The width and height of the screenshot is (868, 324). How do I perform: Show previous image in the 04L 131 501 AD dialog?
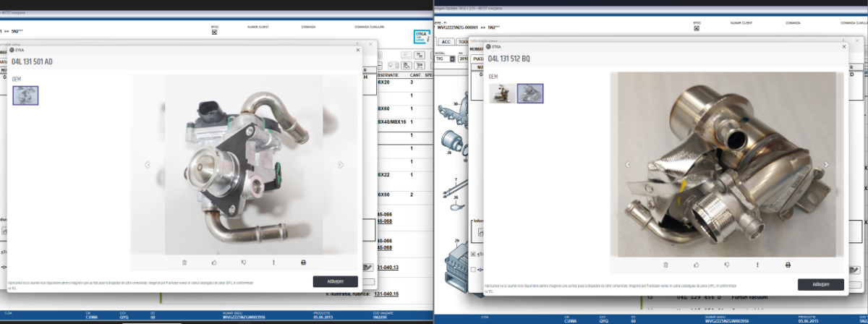pyautogui.click(x=148, y=165)
